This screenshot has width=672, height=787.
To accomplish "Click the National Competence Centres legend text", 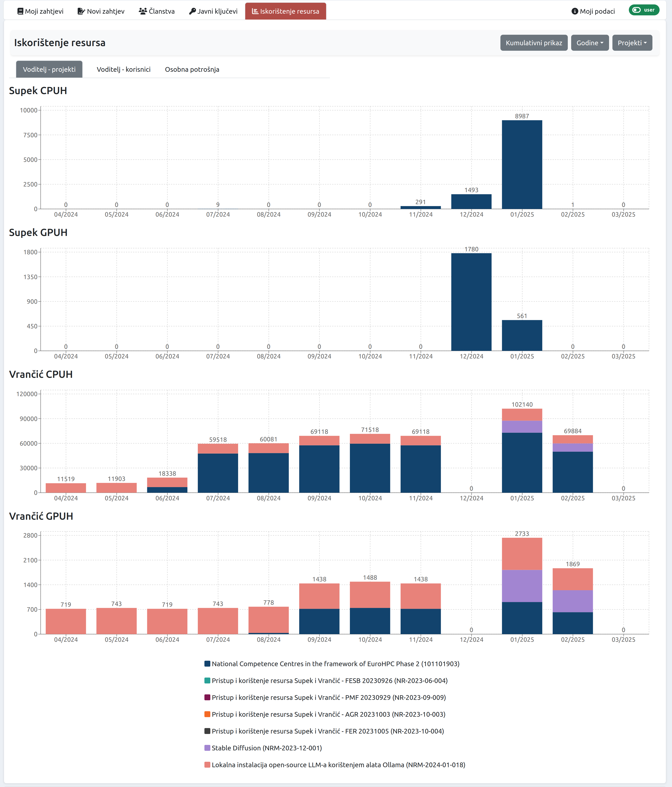I will pyautogui.click(x=335, y=664).
